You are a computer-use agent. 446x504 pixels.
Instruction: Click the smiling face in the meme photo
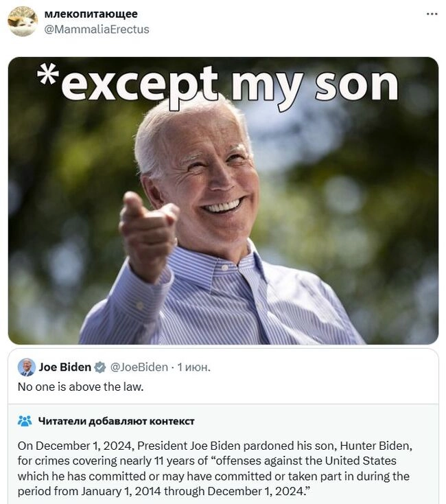pyautogui.click(x=209, y=179)
